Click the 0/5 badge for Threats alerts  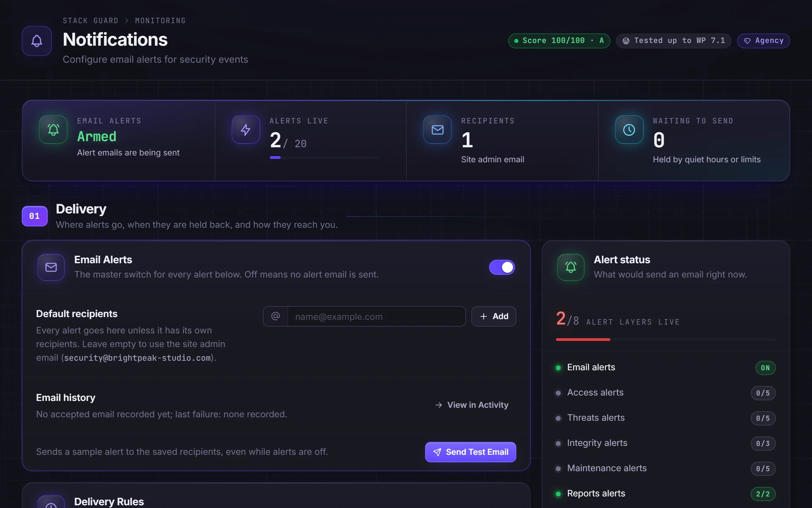(x=763, y=418)
